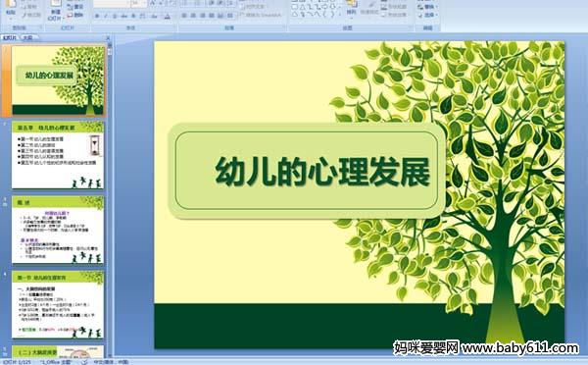Select slide 4 thumbnail 幼儿的生理发育
Viewport: 588px width, 365px height.
click(58, 304)
